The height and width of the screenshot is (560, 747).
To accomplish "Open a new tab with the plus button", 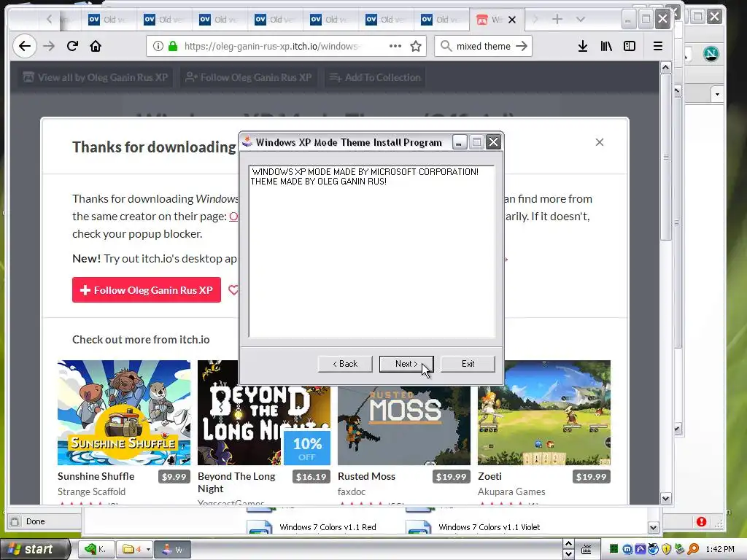I will (x=557, y=20).
